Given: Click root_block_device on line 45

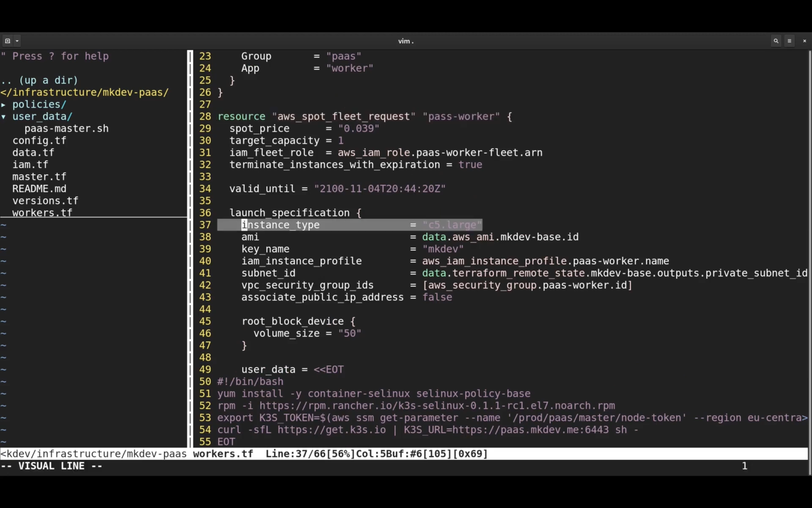Looking at the screenshot, I should point(293,321).
